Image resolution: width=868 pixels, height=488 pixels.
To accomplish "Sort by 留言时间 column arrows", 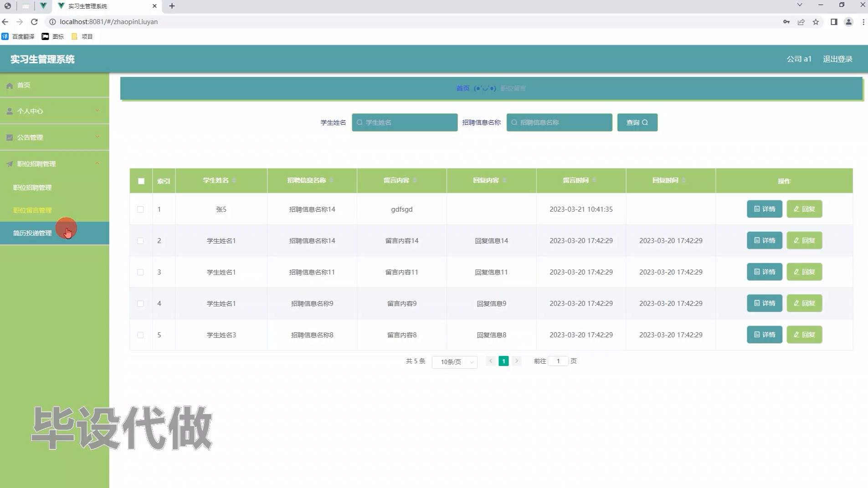I will (x=595, y=181).
